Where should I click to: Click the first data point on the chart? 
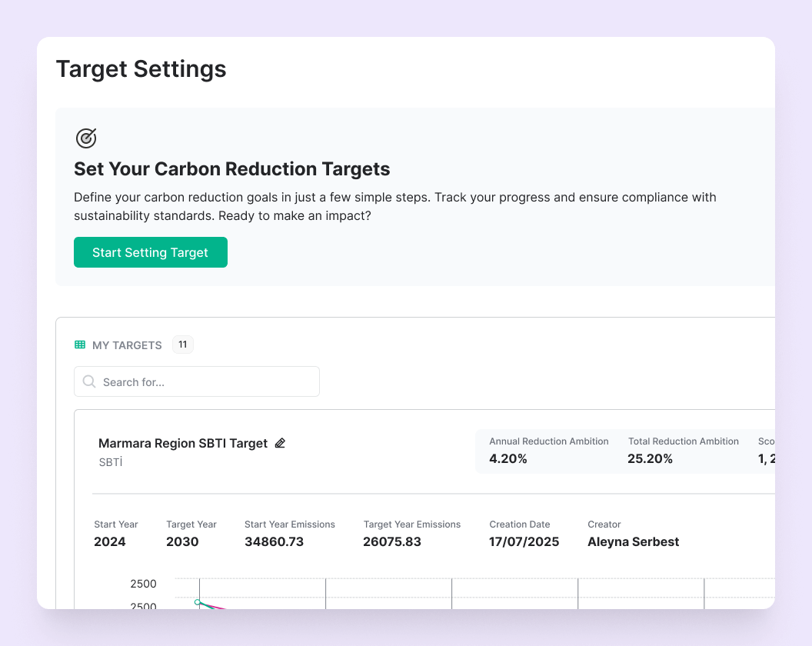click(x=198, y=602)
